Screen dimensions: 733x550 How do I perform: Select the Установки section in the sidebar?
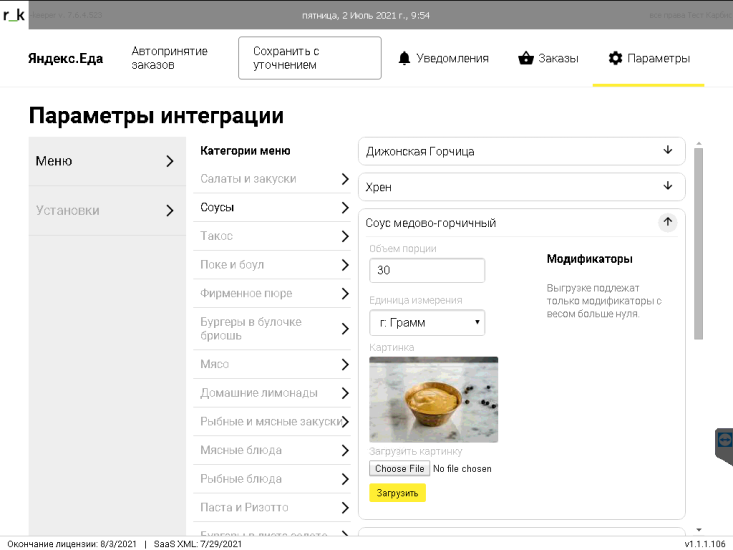[x=107, y=211]
